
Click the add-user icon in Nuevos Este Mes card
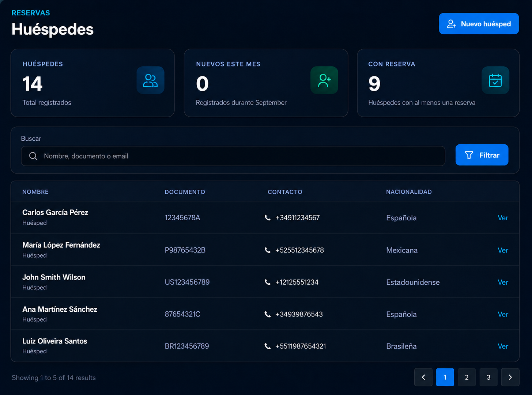tap(324, 80)
